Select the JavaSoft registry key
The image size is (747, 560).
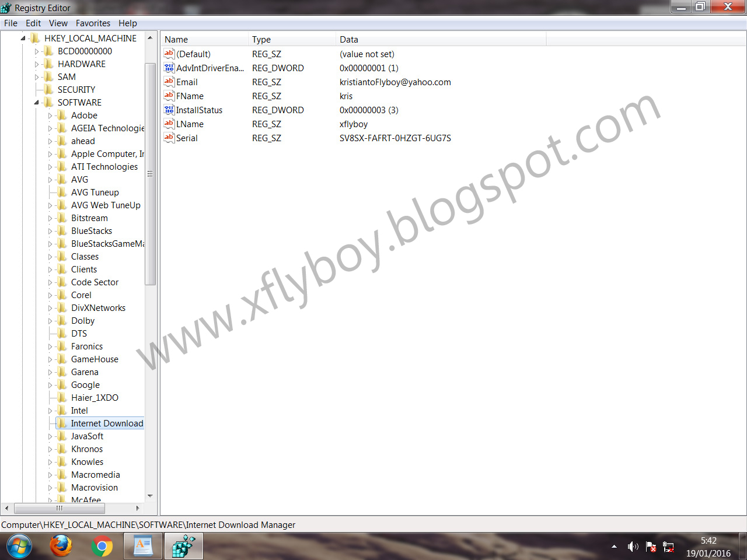pyautogui.click(x=87, y=436)
